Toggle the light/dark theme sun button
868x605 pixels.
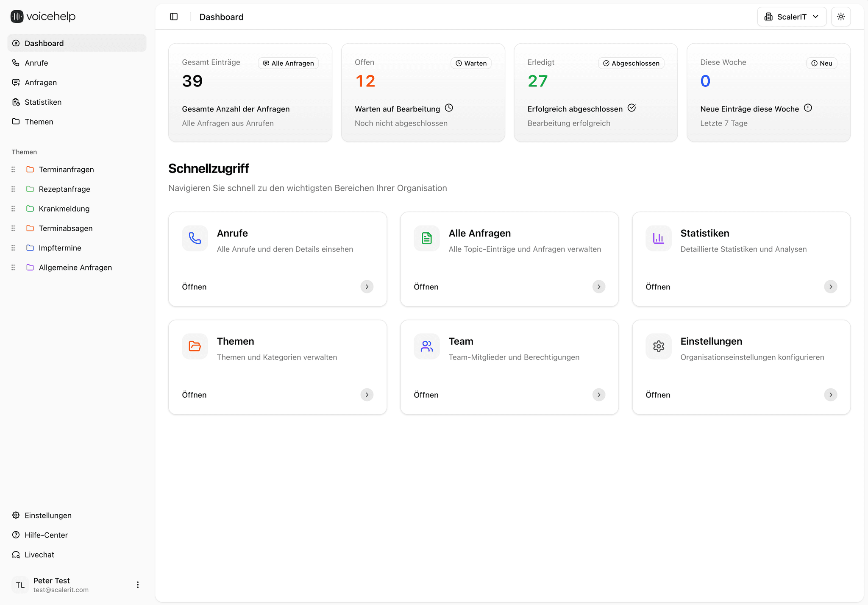pos(841,17)
